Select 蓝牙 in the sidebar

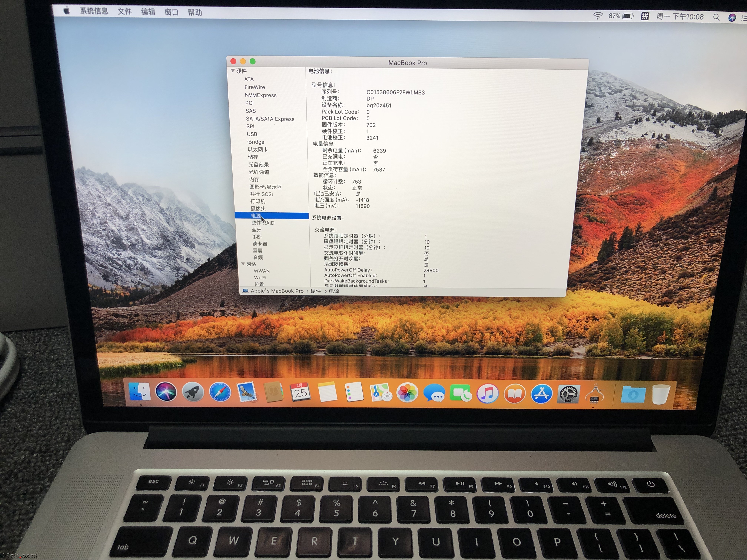point(257,229)
